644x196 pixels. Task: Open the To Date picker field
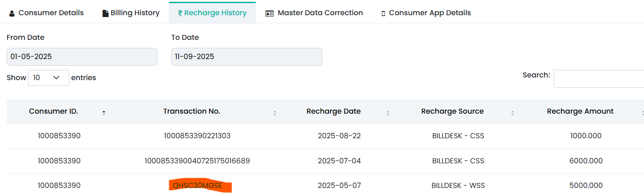click(x=247, y=57)
